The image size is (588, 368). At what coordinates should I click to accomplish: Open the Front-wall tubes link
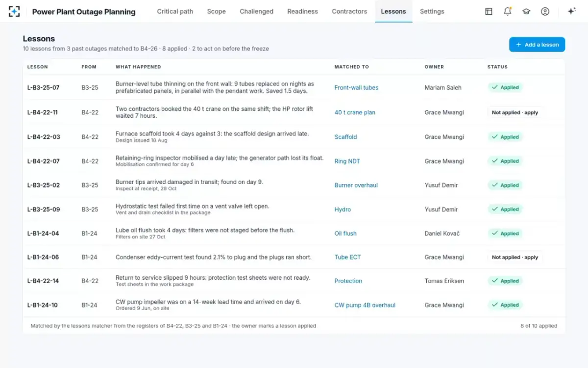click(356, 88)
